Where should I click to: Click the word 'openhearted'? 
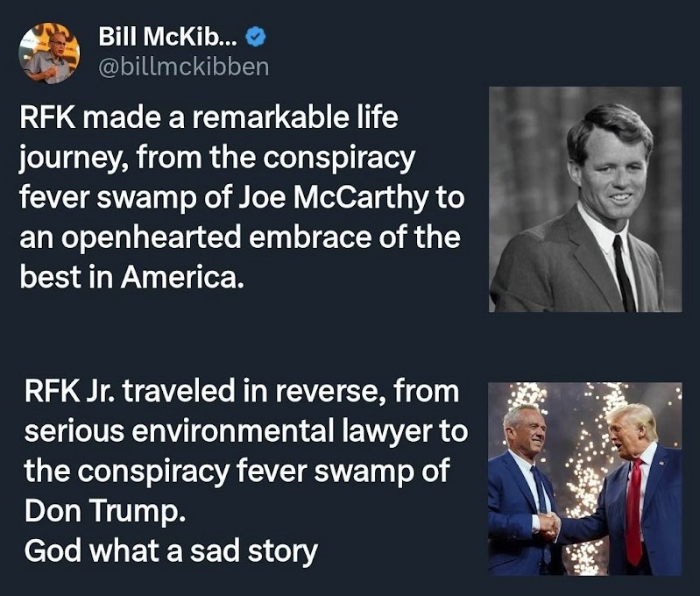152,238
